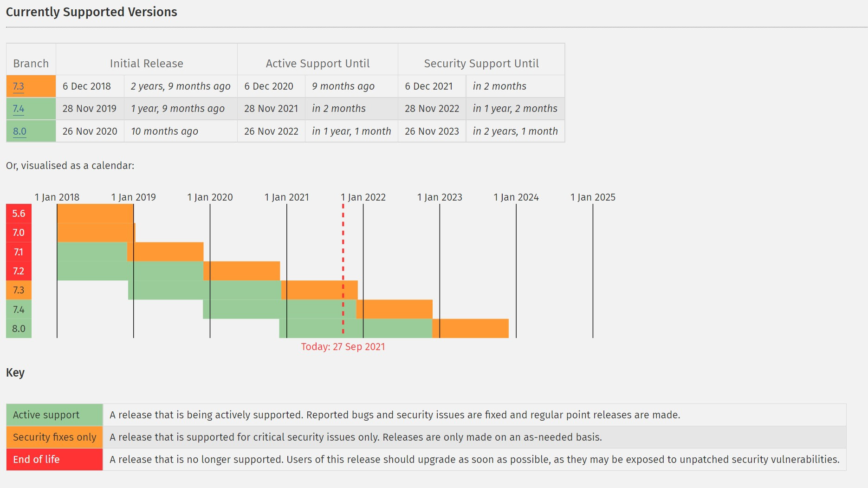Screen dimensions: 868x488
Task: Click the Today: 27 Sep 2021 marker label
Action: pyautogui.click(x=343, y=347)
